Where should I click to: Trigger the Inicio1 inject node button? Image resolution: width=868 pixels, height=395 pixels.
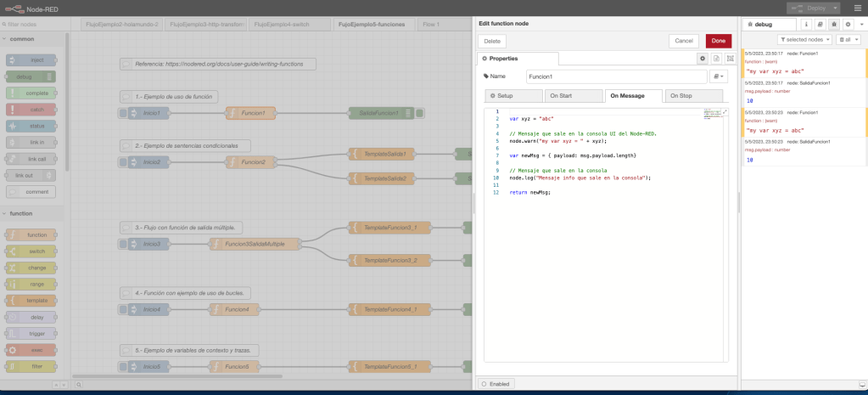pyautogui.click(x=122, y=113)
